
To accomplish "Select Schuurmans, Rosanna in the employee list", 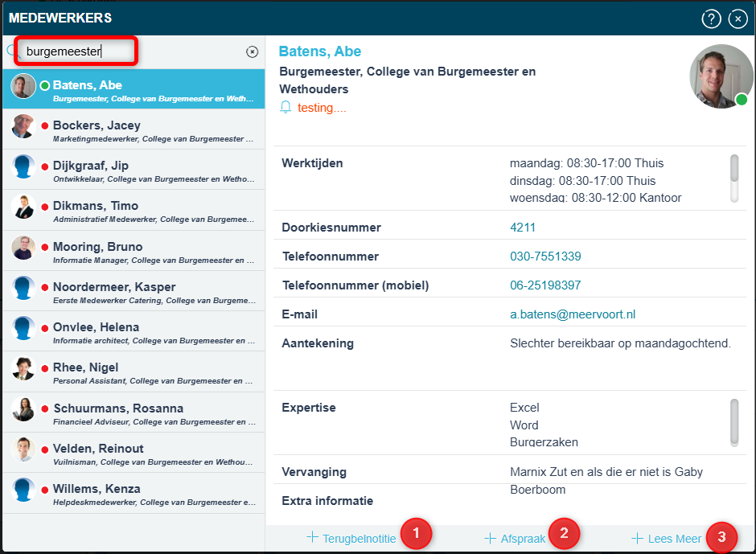I will click(134, 412).
